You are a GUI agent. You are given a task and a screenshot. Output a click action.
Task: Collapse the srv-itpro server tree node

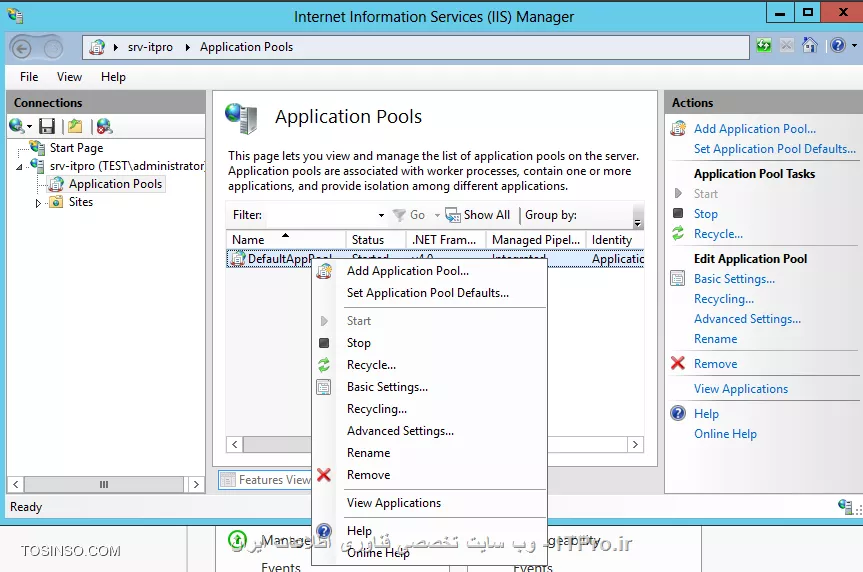(20, 166)
